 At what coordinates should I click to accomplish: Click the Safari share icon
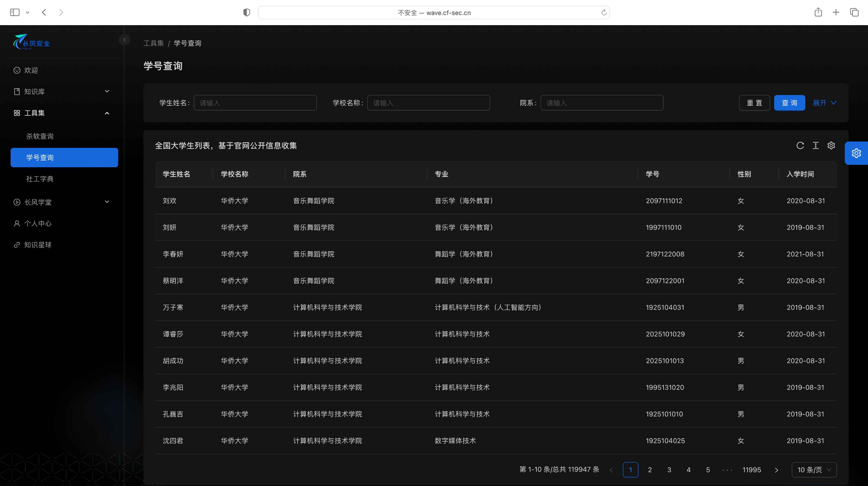point(818,12)
